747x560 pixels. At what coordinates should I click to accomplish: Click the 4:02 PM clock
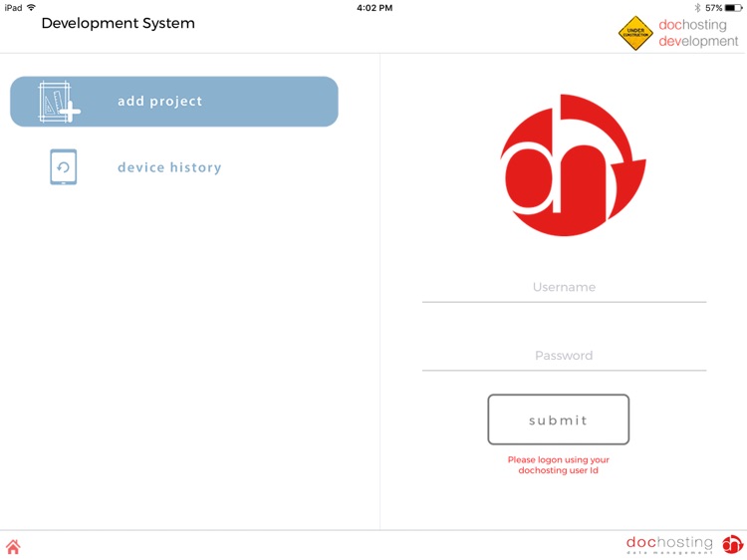point(374,8)
